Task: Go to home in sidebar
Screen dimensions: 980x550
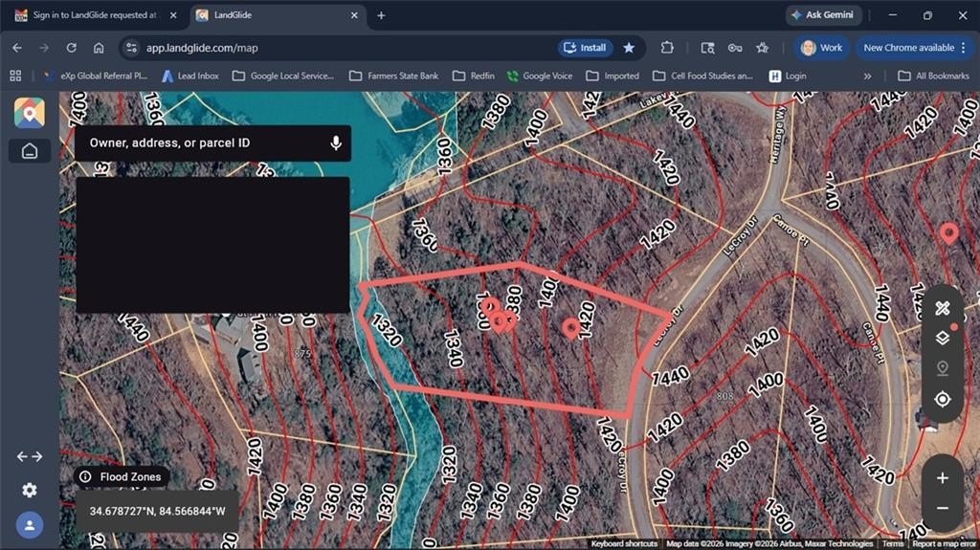Action: coord(30,151)
